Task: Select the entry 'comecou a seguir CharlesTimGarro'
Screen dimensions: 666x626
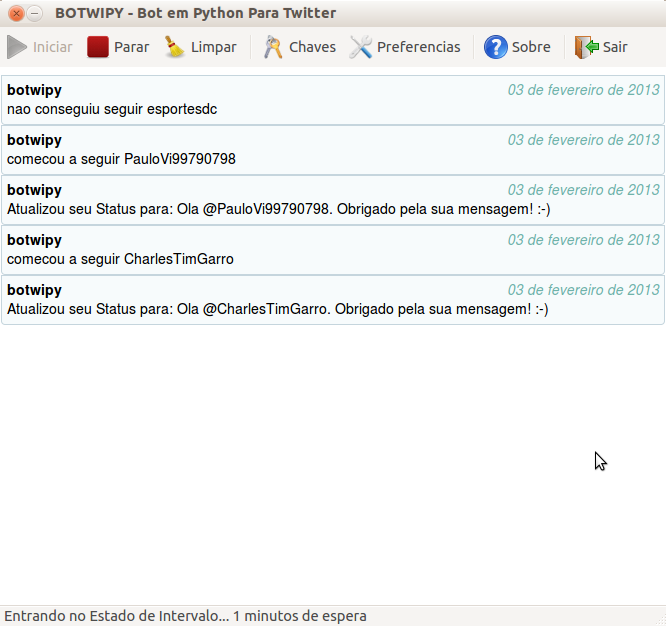Action: pos(333,250)
